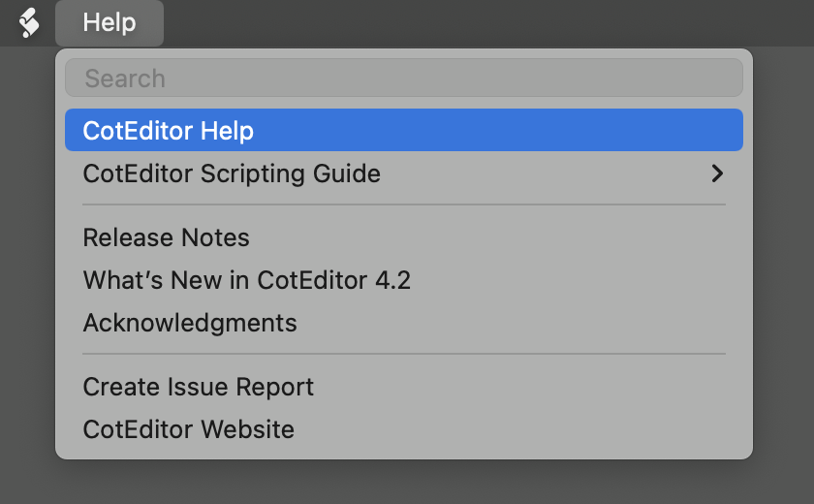Visit the CotEditor Website

(404, 429)
